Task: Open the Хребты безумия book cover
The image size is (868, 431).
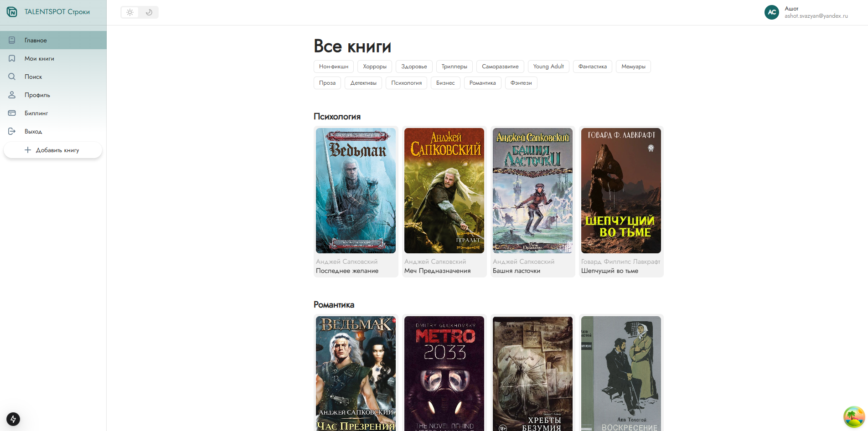Action: [532, 374]
